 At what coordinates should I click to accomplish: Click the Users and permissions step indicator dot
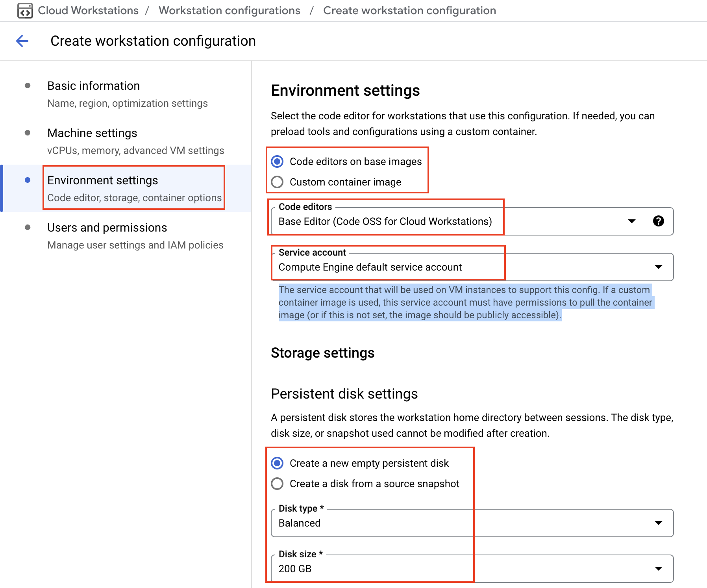tap(27, 226)
